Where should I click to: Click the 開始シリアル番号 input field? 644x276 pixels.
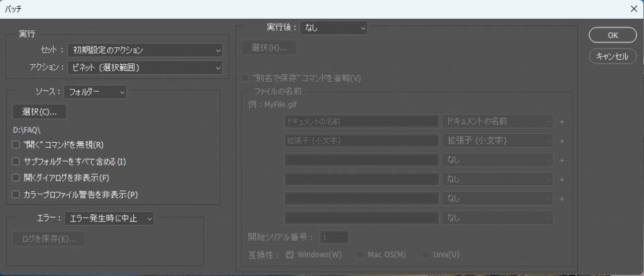(334, 237)
